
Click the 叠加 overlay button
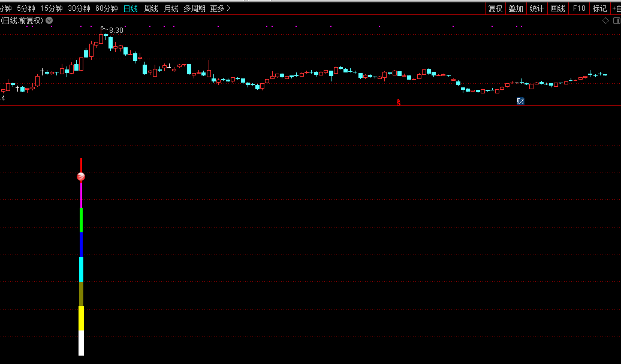516,8
